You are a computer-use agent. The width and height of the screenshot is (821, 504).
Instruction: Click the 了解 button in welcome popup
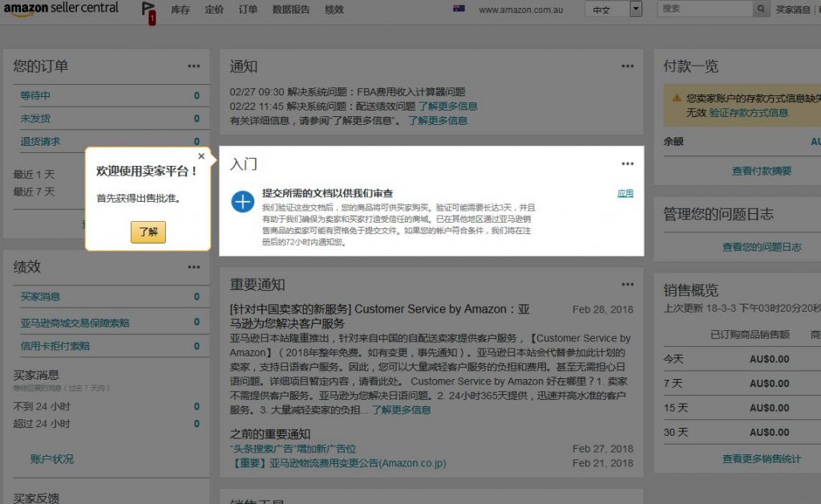148,232
